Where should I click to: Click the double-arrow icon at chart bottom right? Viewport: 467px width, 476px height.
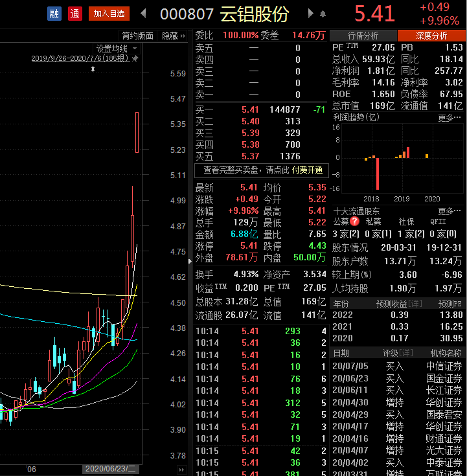pos(181,468)
